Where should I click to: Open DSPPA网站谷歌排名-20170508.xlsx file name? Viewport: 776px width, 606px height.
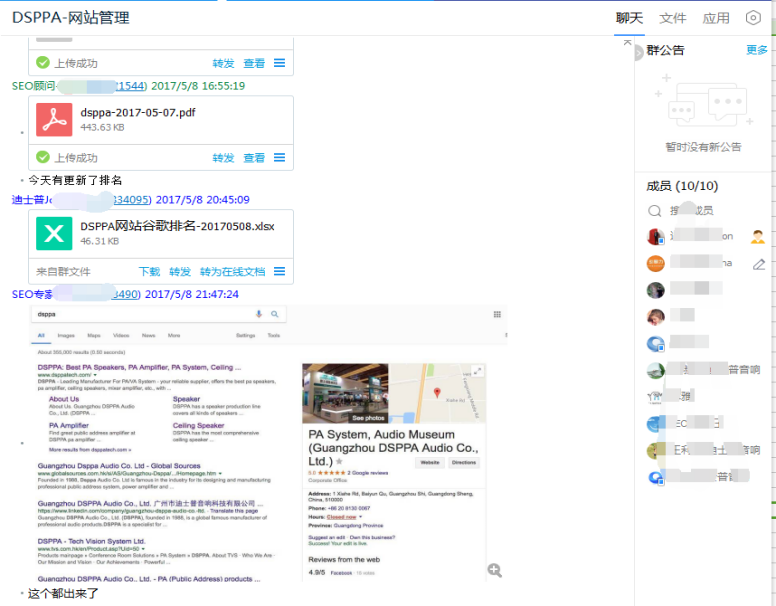click(177, 227)
